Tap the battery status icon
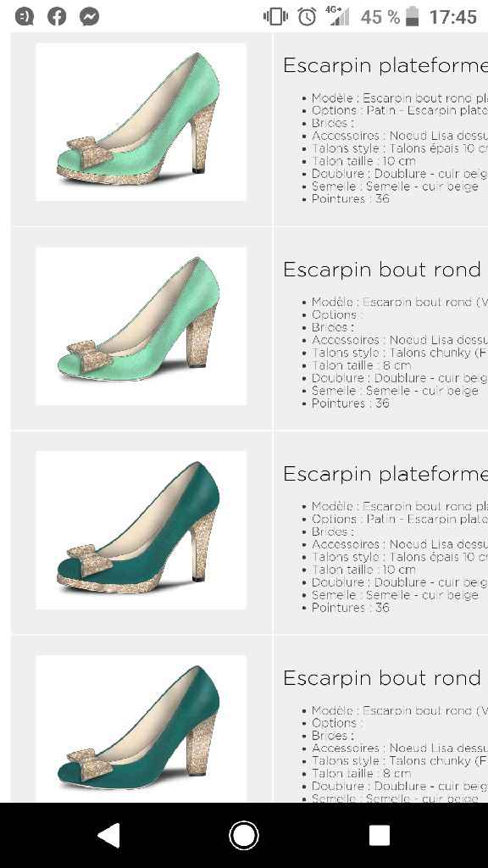The width and height of the screenshot is (488, 868). (413, 17)
